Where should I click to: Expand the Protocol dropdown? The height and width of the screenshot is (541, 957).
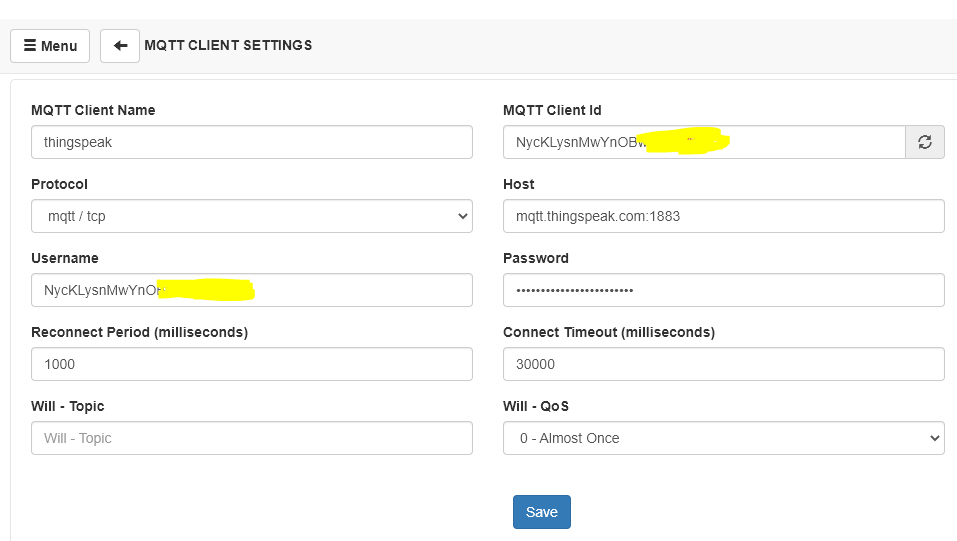[252, 216]
